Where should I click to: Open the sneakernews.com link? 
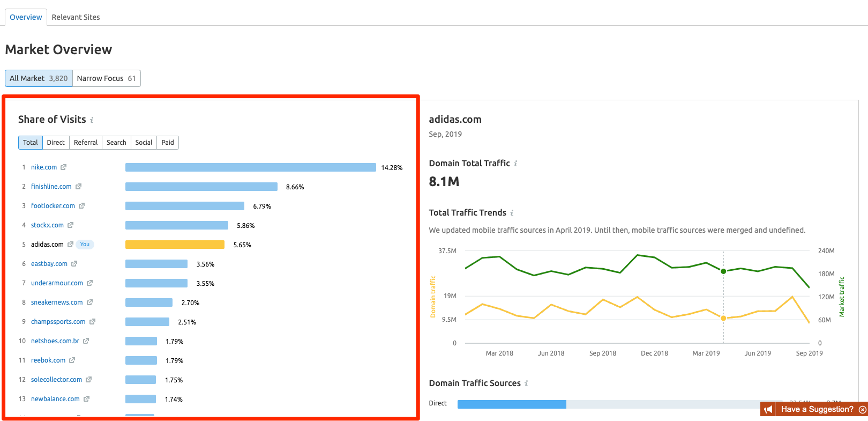click(x=57, y=302)
